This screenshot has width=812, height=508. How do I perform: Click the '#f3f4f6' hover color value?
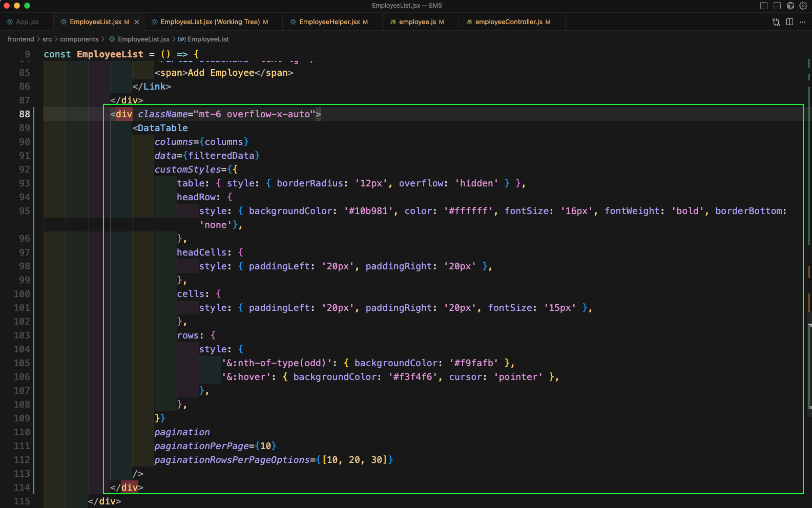click(x=413, y=377)
